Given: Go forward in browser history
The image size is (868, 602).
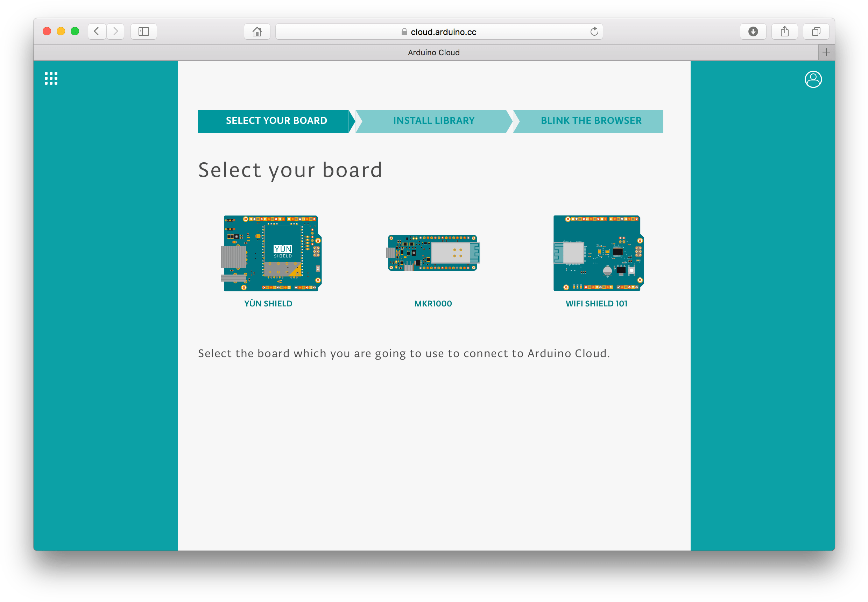Looking at the screenshot, I should [x=115, y=31].
